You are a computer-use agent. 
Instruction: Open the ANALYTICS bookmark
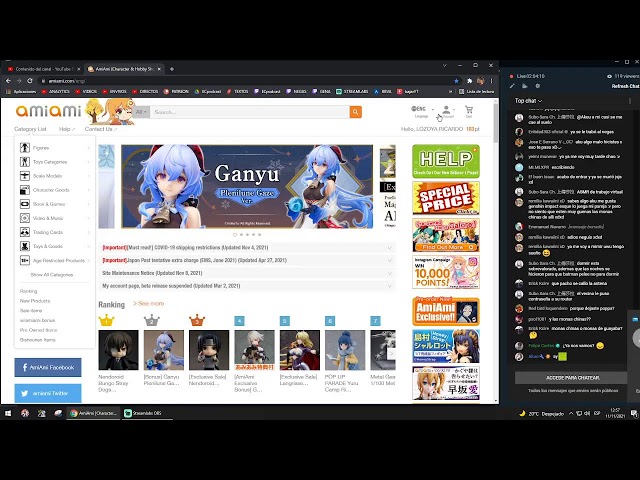56,91
